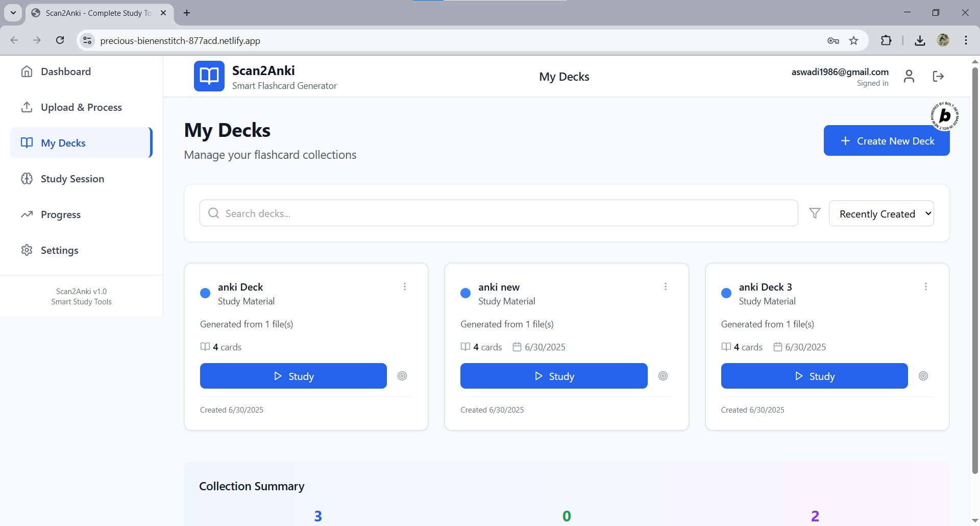Study the anki new deck
This screenshot has width=980, height=526.
[554, 376]
